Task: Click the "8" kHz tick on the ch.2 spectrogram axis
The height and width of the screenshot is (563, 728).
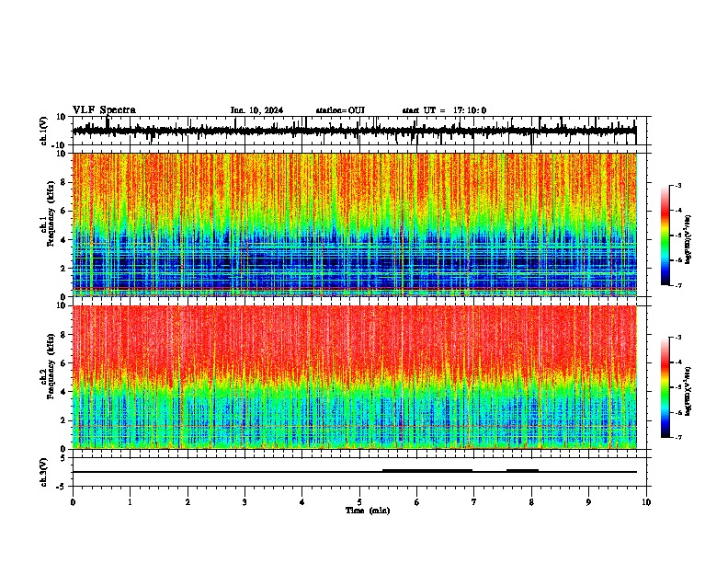Action: pos(63,335)
